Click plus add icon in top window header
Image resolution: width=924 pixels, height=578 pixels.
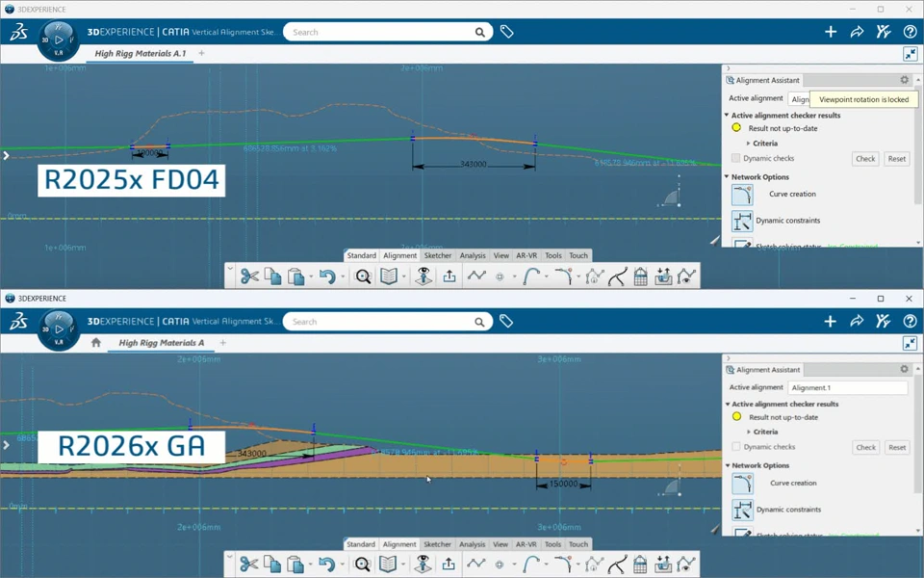coord(831,32)
